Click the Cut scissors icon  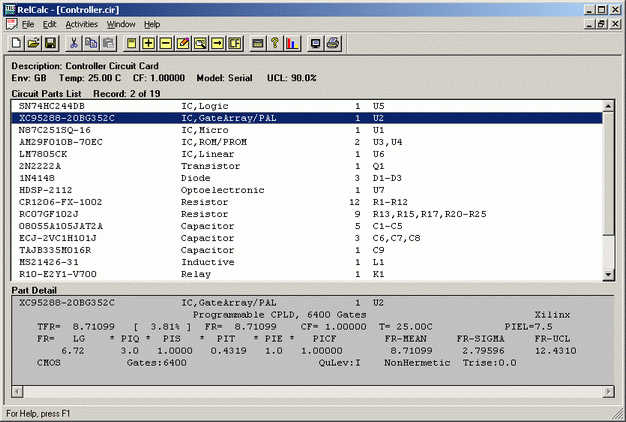[x=74, y=43]
